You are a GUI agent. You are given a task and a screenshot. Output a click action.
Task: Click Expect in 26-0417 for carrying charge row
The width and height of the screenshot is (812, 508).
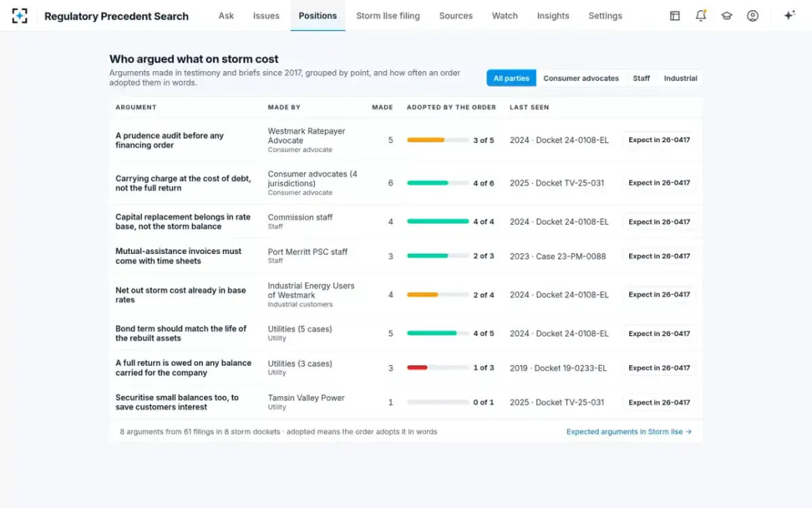click(x=659, y=183)
